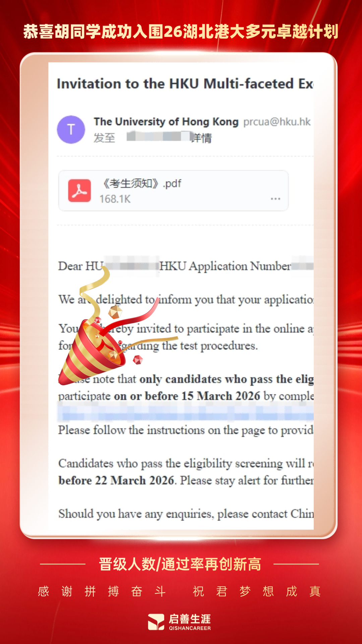Click the 晋级人数/通过率再创新高 banner text

(180, 564)
